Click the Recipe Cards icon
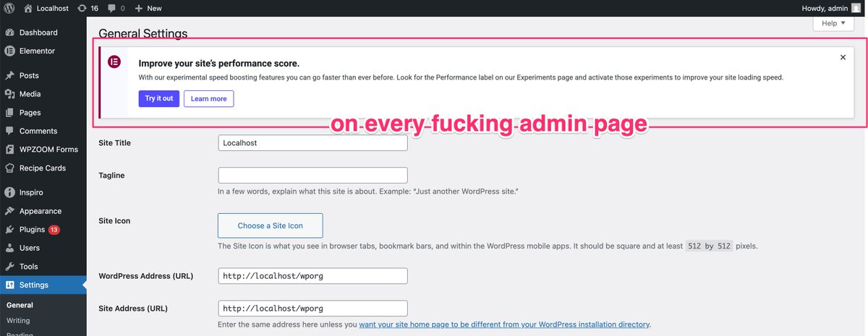This screenshot has width=868, height=336. coord(9,168)
